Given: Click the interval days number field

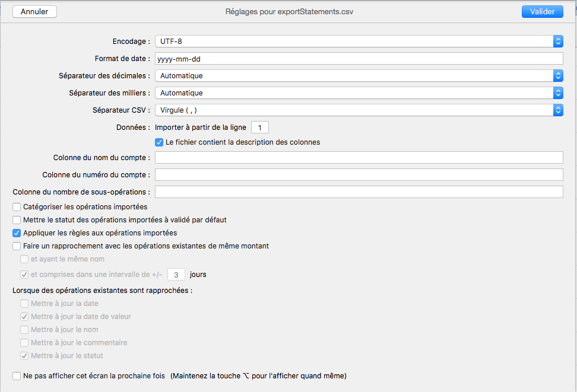Looking at the screenshot, I should point(176,275).
